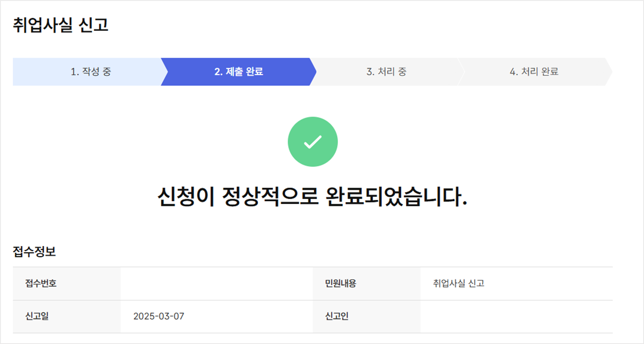Click the '취업사실 신고' 민원내용 value
The width and height of the screenshot is (644, 344).
tap(458, 283)
